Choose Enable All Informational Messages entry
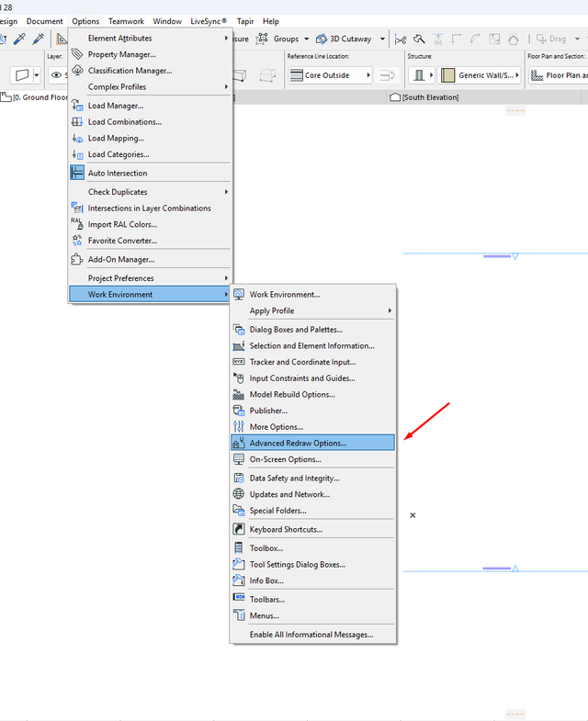The image size is (588, 721). pyautogui.click(x=313, y=635)
